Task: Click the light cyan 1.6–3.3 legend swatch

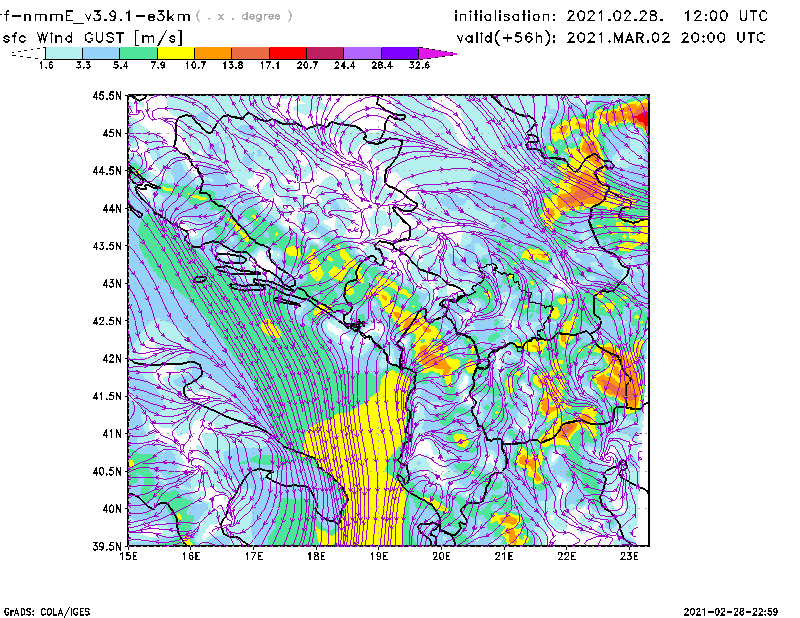Action: pyautogui.click(x=64, y=53)
